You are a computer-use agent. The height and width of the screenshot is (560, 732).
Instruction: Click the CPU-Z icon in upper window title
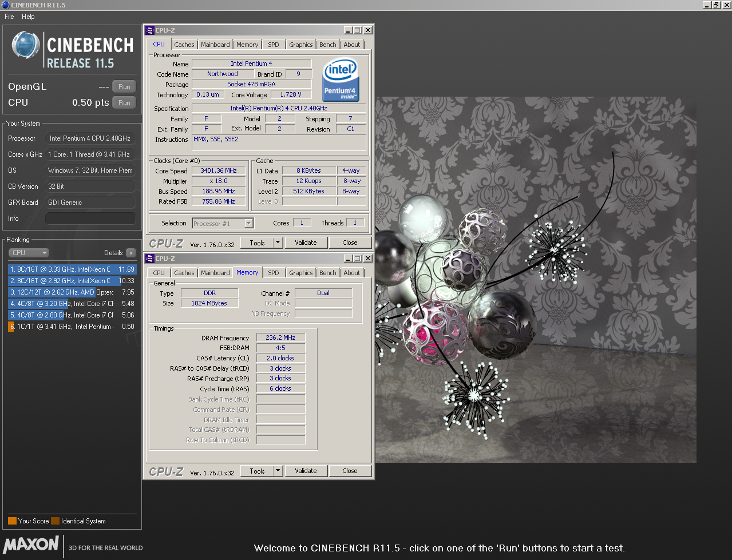(150, 30)
